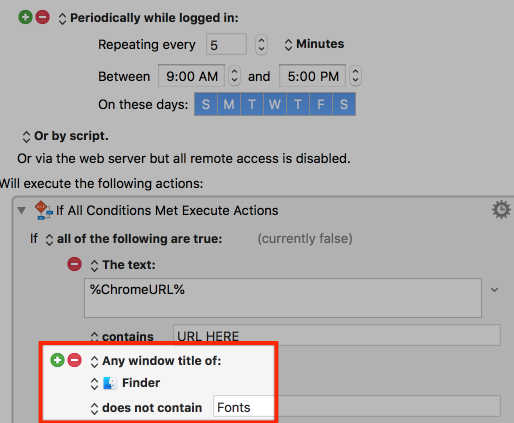The width and height of the screenshot is (514, 423).
Task: Collapse the If All Conditions Met action
Action: (x=22, y=210)
